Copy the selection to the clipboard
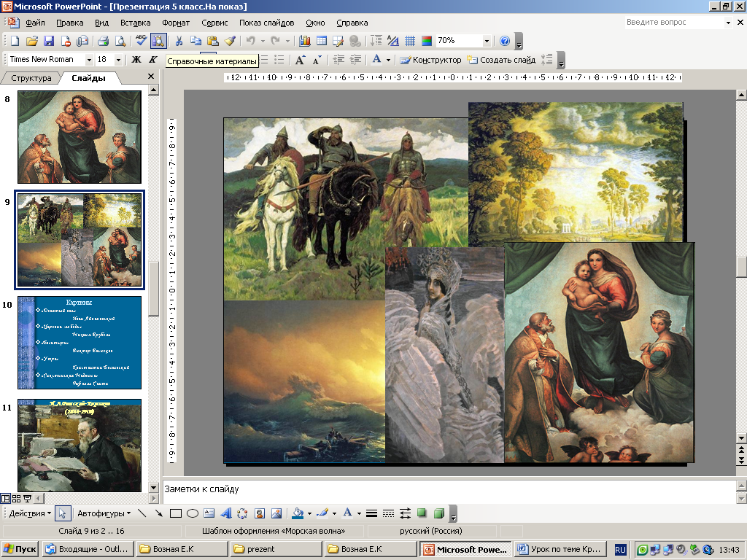747x560 pixels. pos(196,41)
